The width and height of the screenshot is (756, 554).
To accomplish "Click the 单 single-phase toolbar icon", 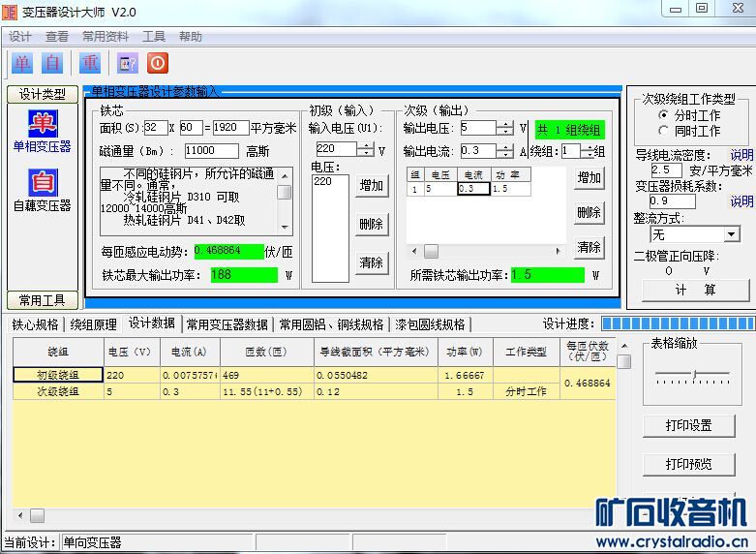I will tap(22, 63).
